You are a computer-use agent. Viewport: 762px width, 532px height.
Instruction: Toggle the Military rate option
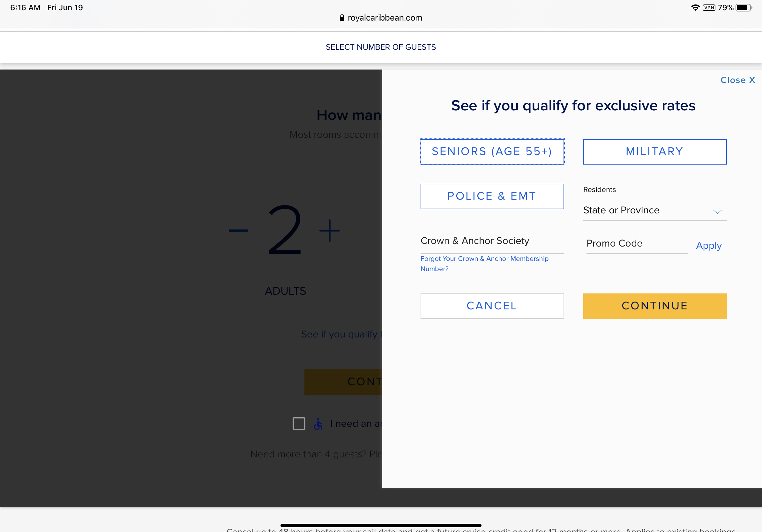tap(654, 151)
